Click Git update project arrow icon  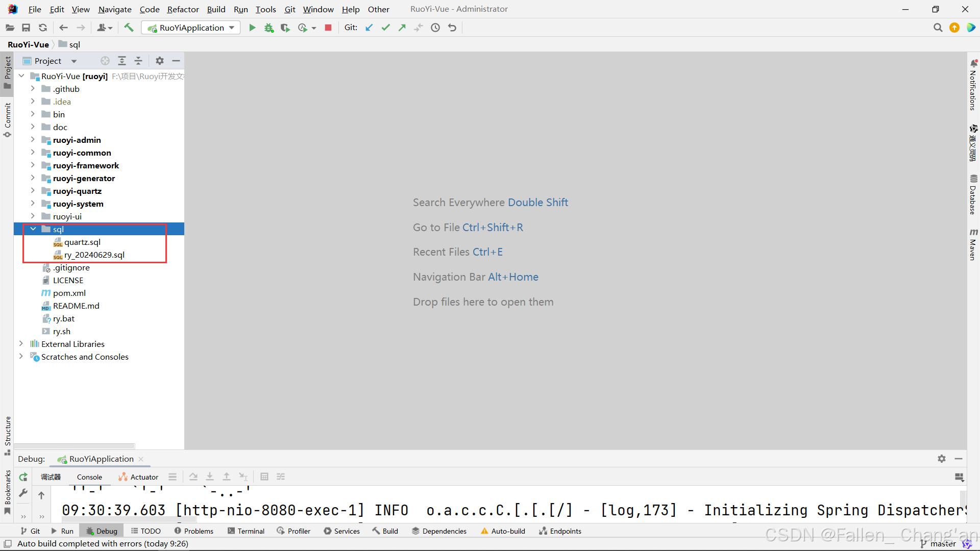pos(369,28)
